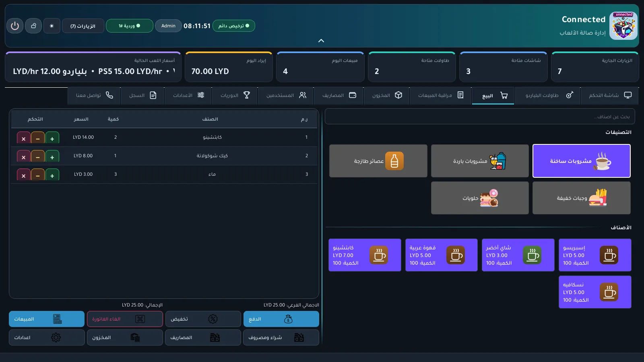Click the تخفيض discount button
The height and width of the screenshot is (362, 644).
point(203,319)
